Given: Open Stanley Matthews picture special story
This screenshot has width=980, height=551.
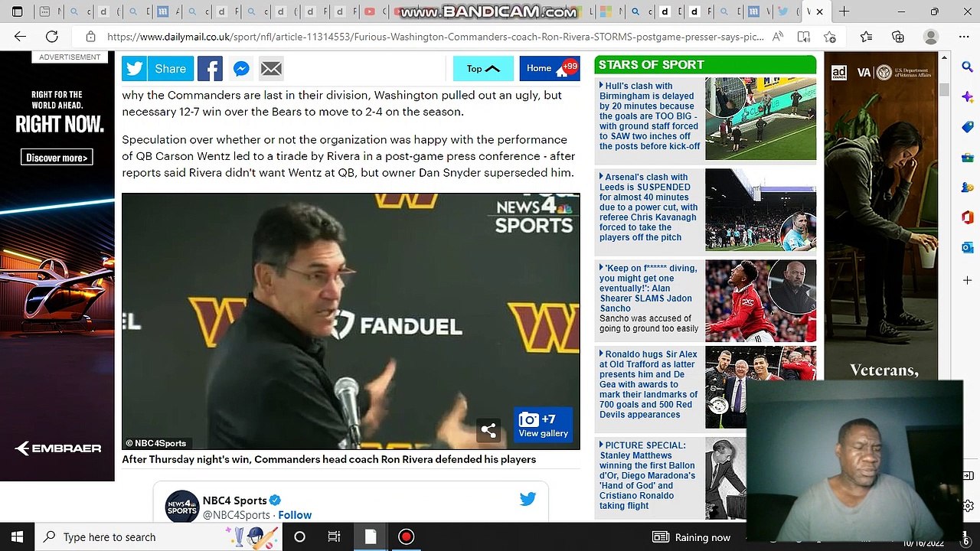Looking at the screenshot, I should 648,475.
